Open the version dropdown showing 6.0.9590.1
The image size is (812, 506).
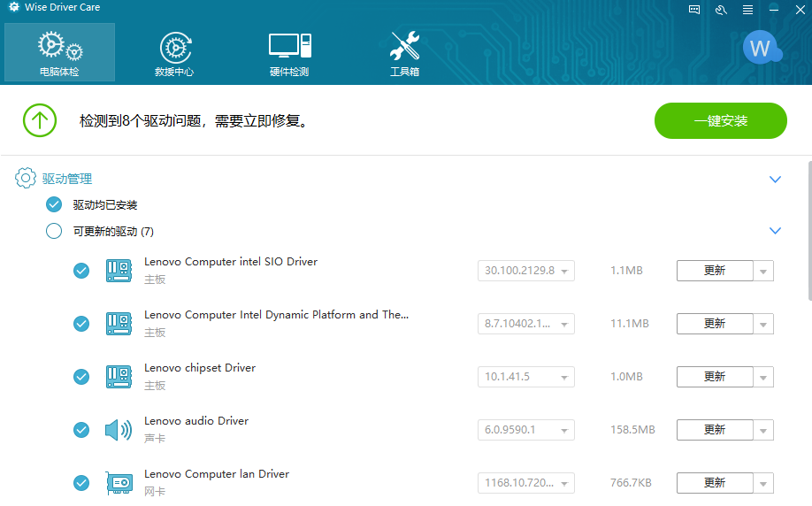(x=526, y=430)
